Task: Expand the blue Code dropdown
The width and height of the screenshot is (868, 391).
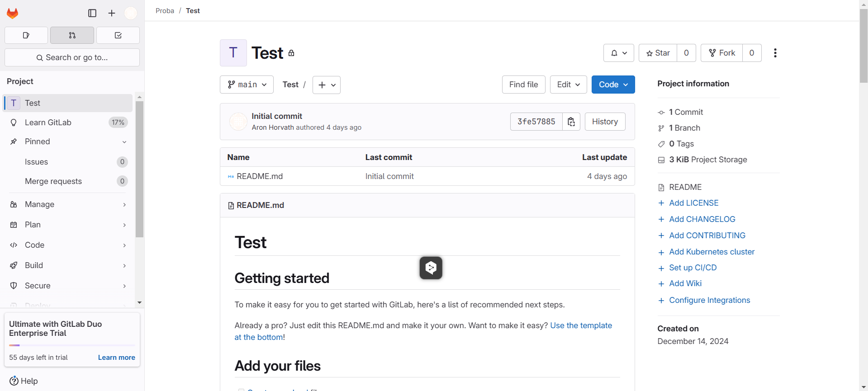Action: 613,85
